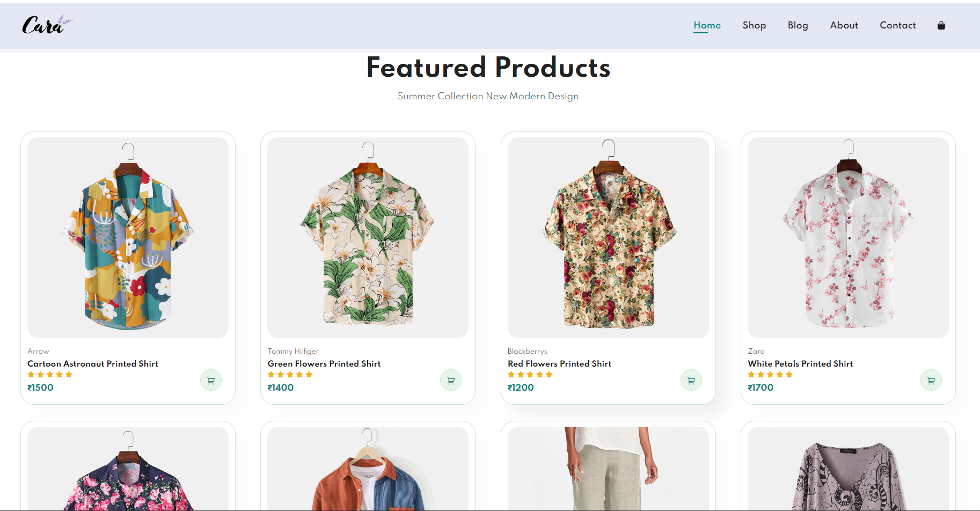The image size is (980, 511).
Task: Navigate to the Blog page
Action: (x=798, y=25)
